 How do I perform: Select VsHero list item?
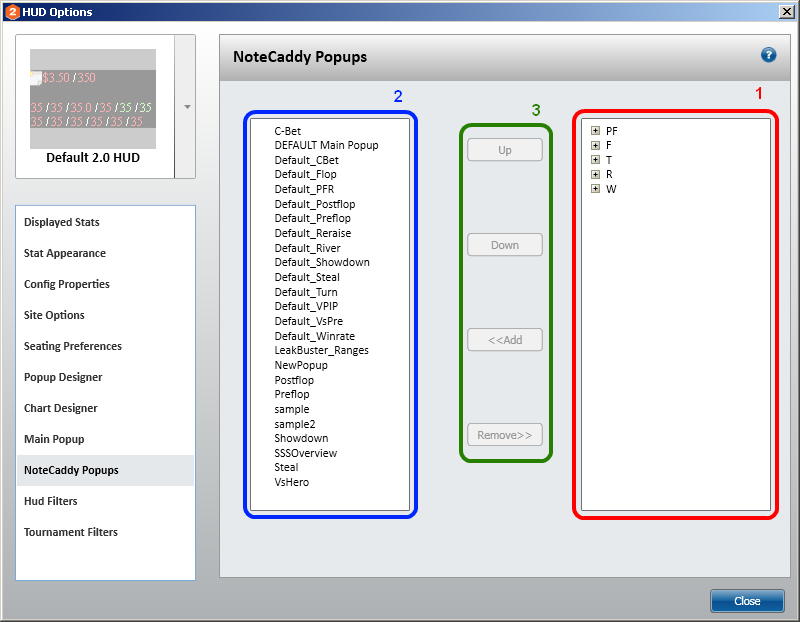[292, 482]
